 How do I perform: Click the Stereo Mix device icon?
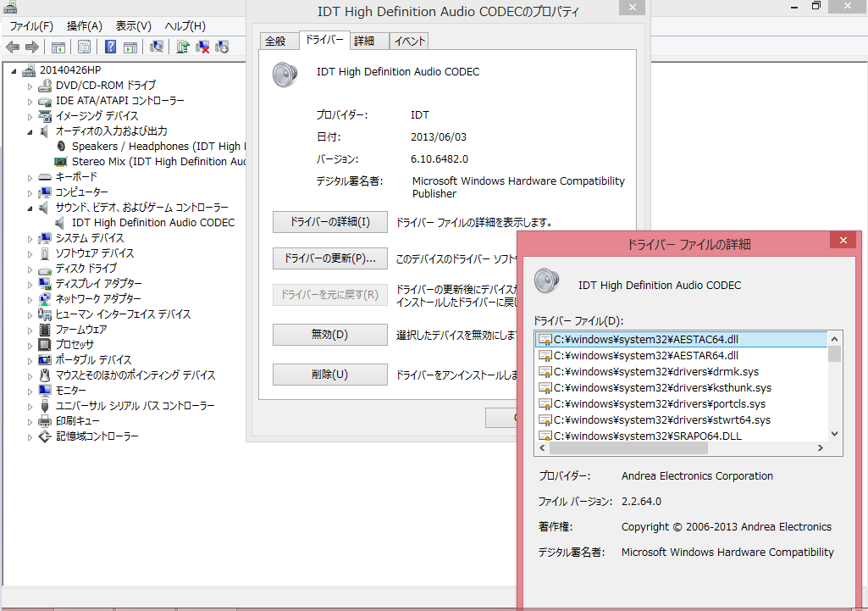pos(60,162)
